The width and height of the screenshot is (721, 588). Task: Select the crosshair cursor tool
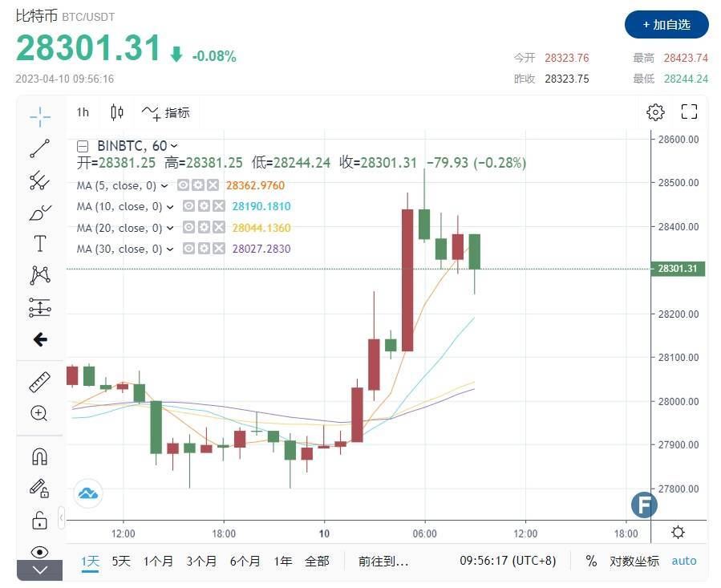tap(39, 118)
